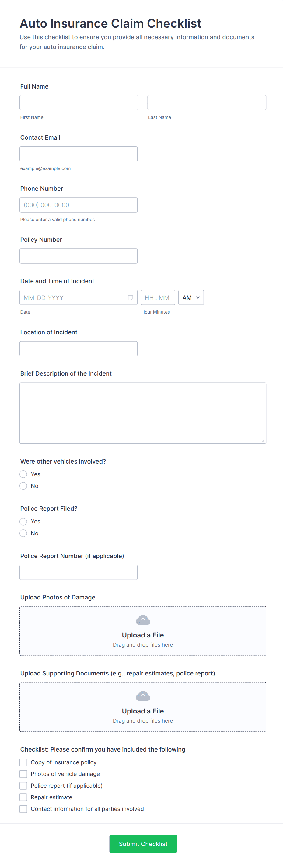Enable Contact information for all parties checkbox
The height and width of the screenshot is (868, 283).
(x=23, y=809)
